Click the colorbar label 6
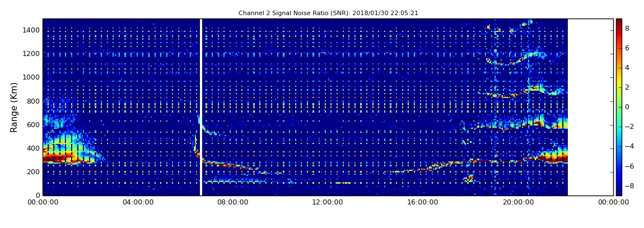This screenshot has width=644, height=228. pos(627,48)
